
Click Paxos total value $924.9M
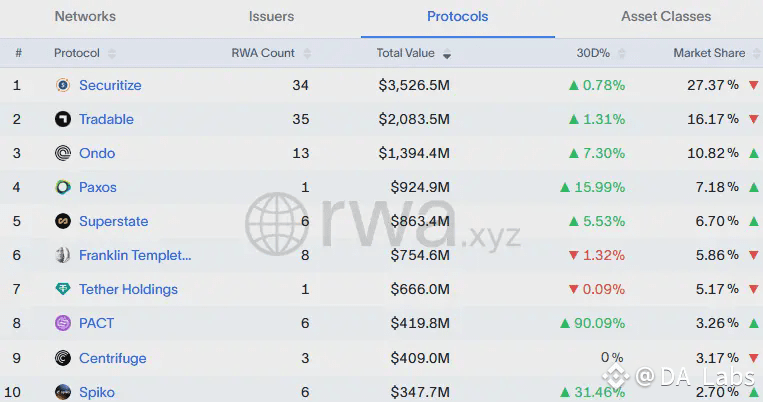point(420,187)
